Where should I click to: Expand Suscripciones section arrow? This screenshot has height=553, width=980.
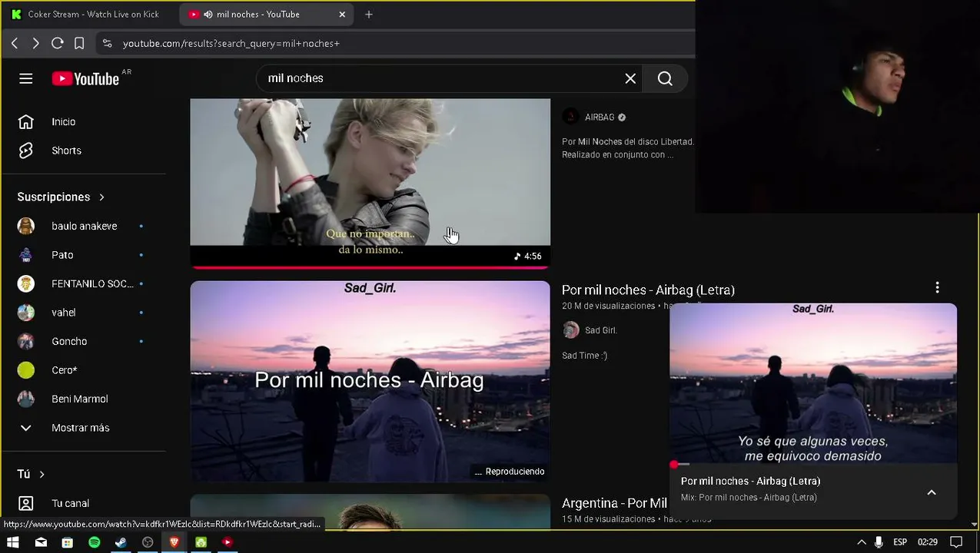tap(101, 197)
